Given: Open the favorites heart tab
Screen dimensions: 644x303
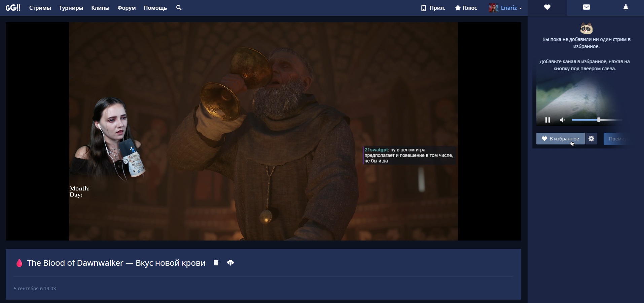Looking at the screenshot, I should coord(547,7).
